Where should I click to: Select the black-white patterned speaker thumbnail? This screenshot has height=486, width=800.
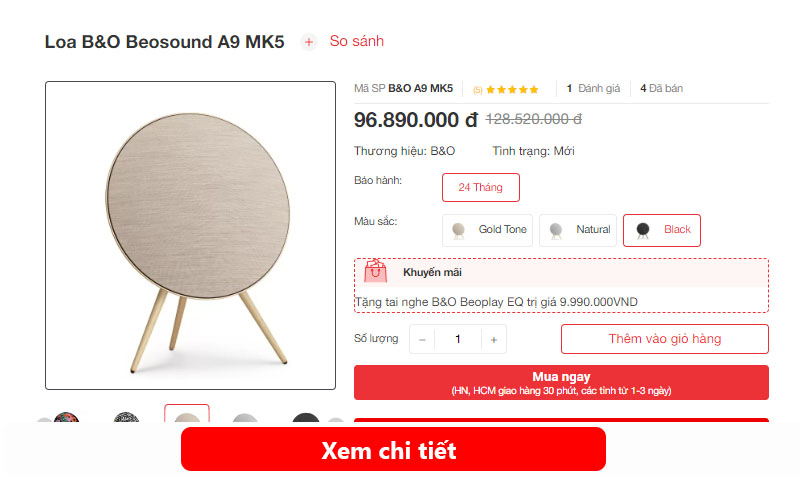point(127,417)
